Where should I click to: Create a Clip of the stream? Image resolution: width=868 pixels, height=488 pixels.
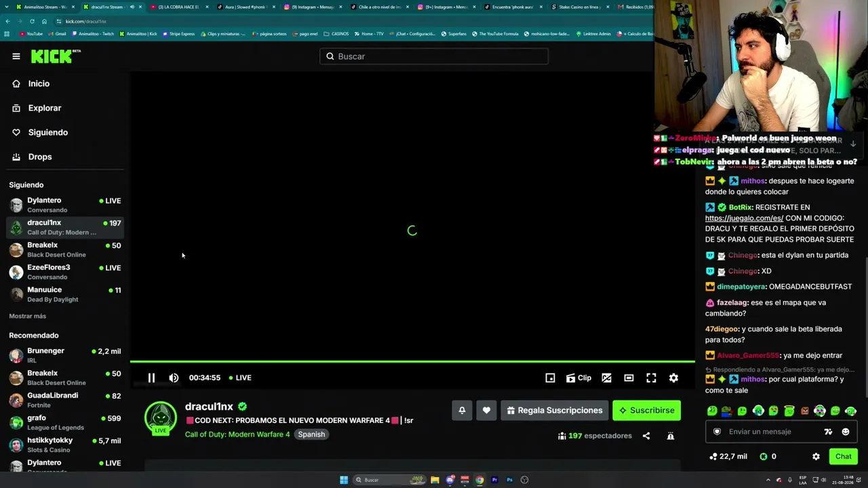(578, 378)
